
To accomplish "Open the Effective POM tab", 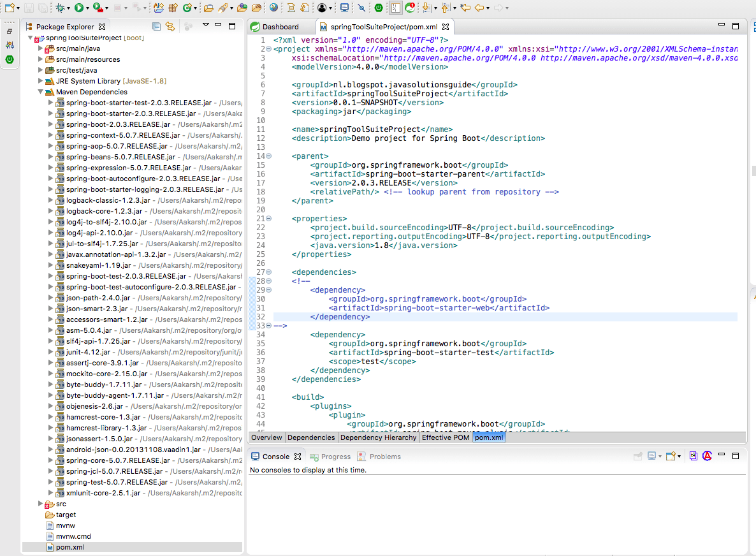I will pyautogui.click(x=446, y=437).
